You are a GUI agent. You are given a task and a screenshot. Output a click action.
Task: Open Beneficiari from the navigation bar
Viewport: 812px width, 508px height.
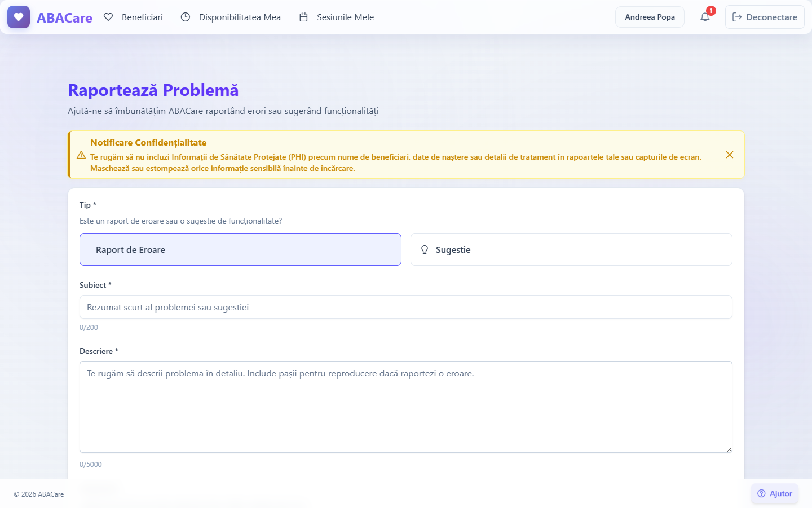click(x=134, y=17)
